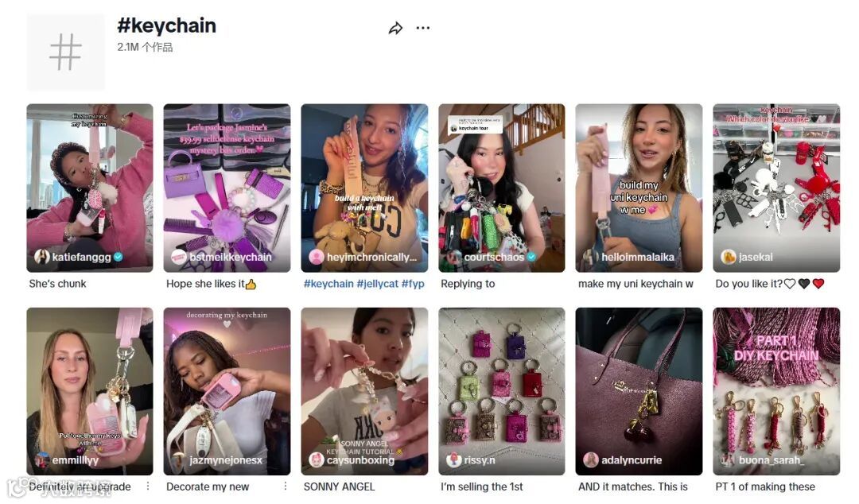
Task: Click the large hashtag icon tile
Action: tap(65, 52)
